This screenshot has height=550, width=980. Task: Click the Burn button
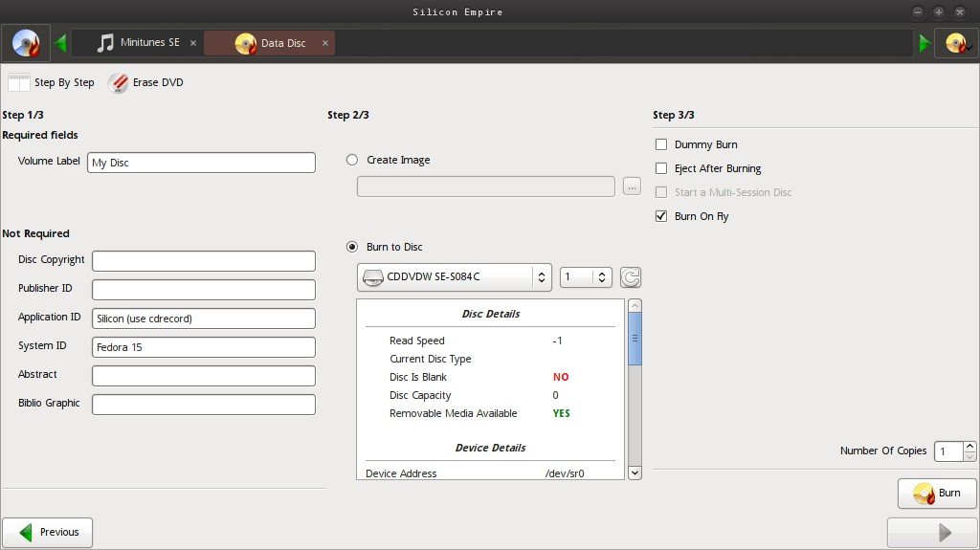click(x=937, y=494)
